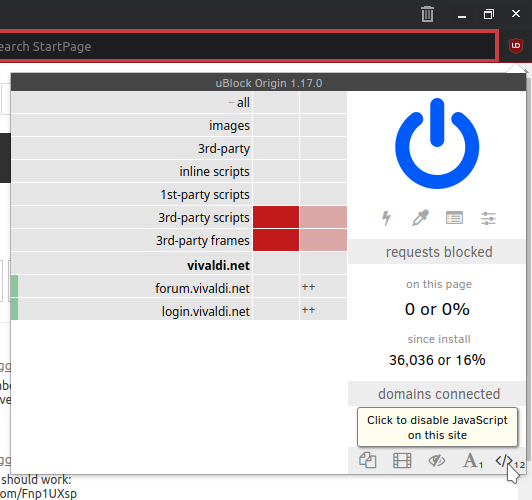This screenshot has width=532, height=500.
Task: Click the global rule cell for images
Action: (x=276, y=125)
